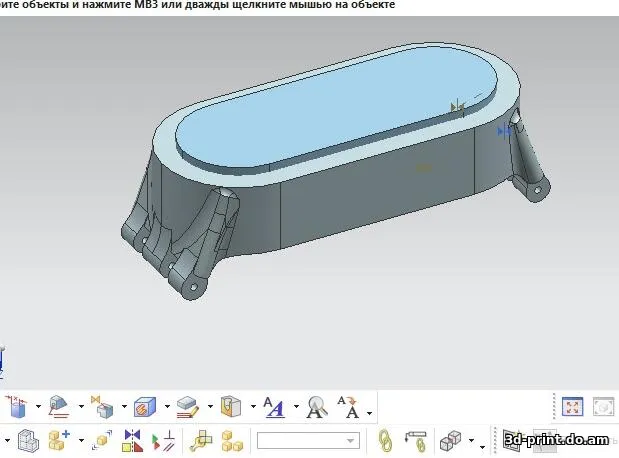Screen dimensions: 619x458
Task: Click the Fit view icon with four red arrows
Action: (572, 406)
